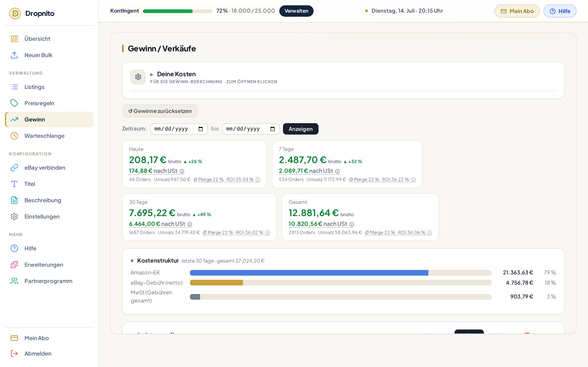Screen dimensions: 588x367
Task: Click the Verwalten button
Action: 296,11
